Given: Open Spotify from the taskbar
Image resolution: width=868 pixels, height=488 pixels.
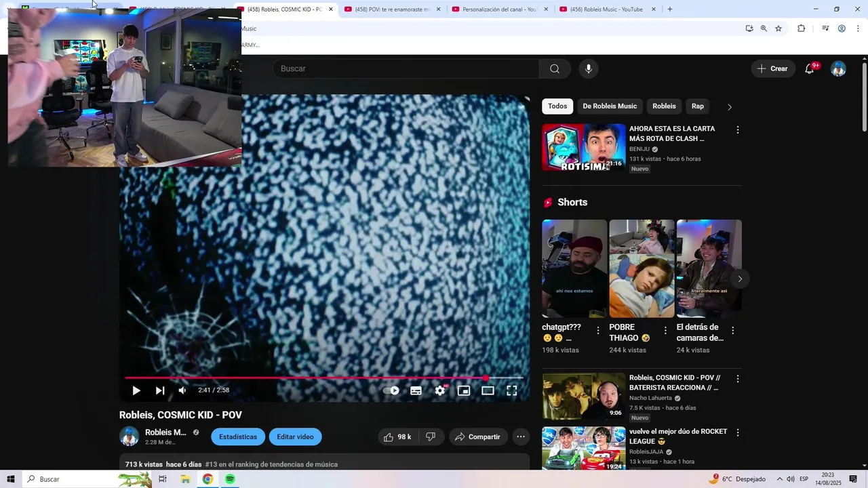Looking at the screenshot, I should pyautogui.click(x=230, y=479).
